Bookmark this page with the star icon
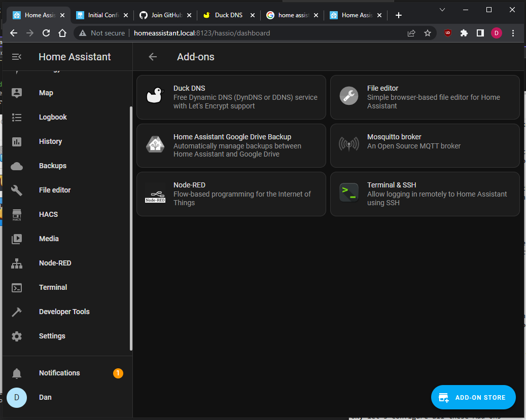The image size is (526, 420). point(428,33)
